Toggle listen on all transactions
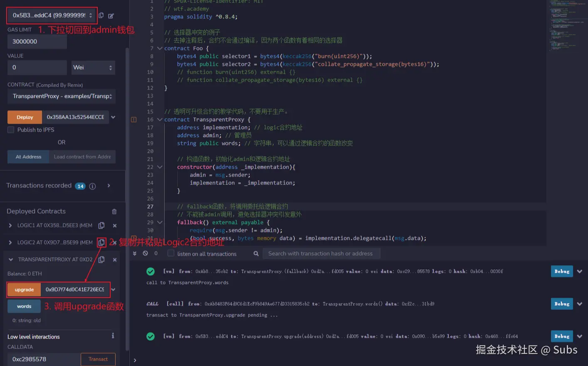 coord(170,253)
